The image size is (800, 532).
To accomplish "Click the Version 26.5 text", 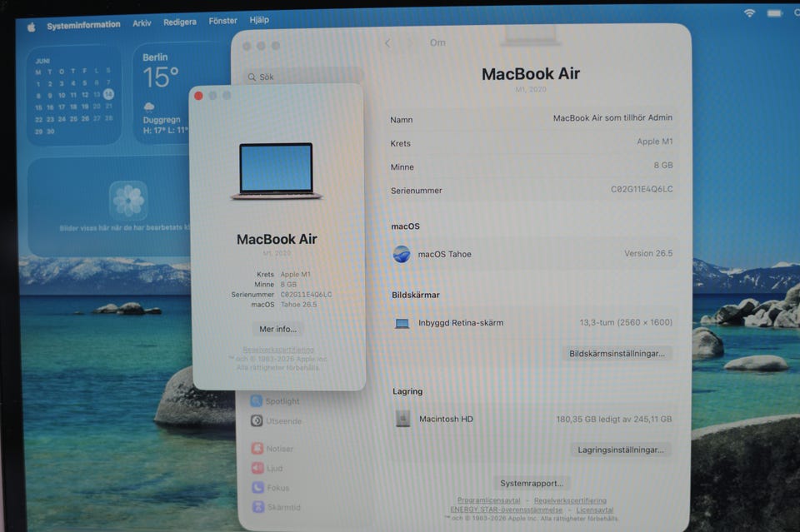I will tap(648, 253).
